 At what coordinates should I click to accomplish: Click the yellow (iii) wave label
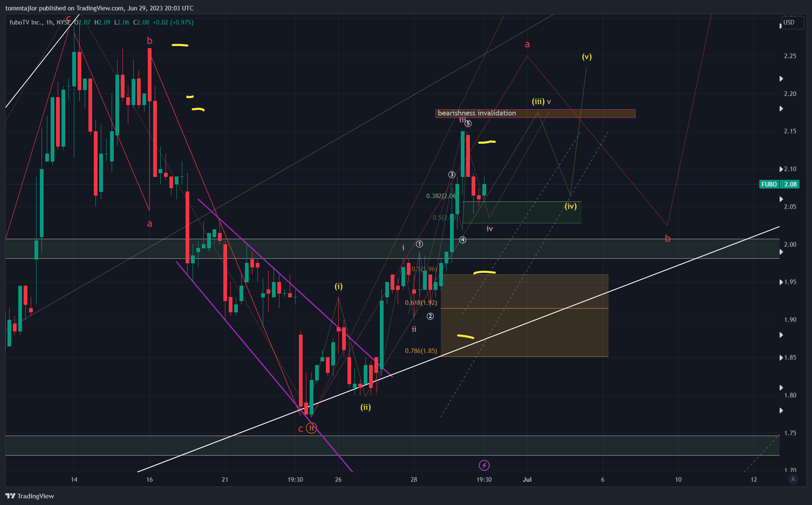click(x=538, y=101)
